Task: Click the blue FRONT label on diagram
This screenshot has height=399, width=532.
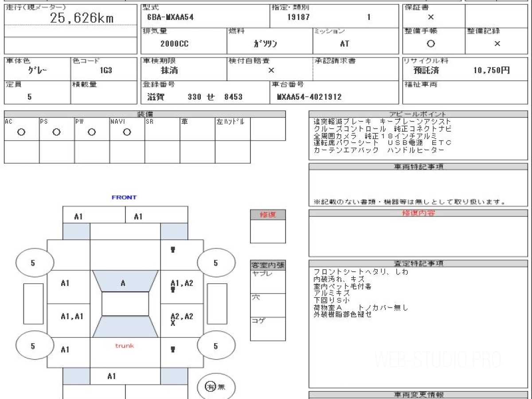Action: pyautogui.click(x=124, y=197)
